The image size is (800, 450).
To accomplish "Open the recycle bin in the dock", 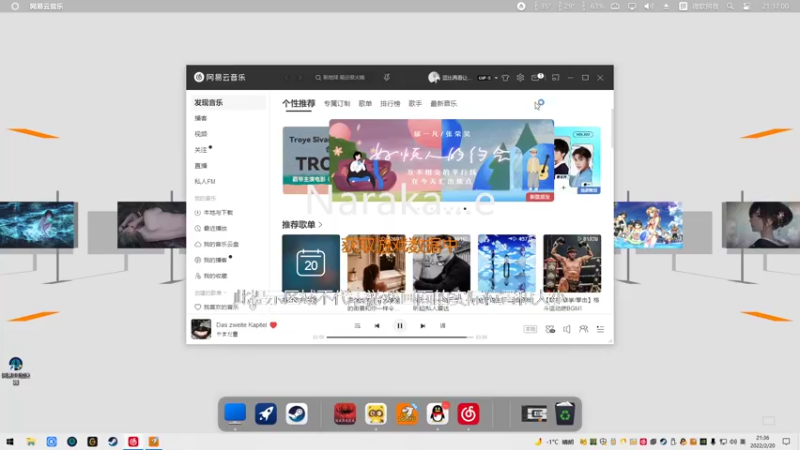I will click(x=565, y=414).
